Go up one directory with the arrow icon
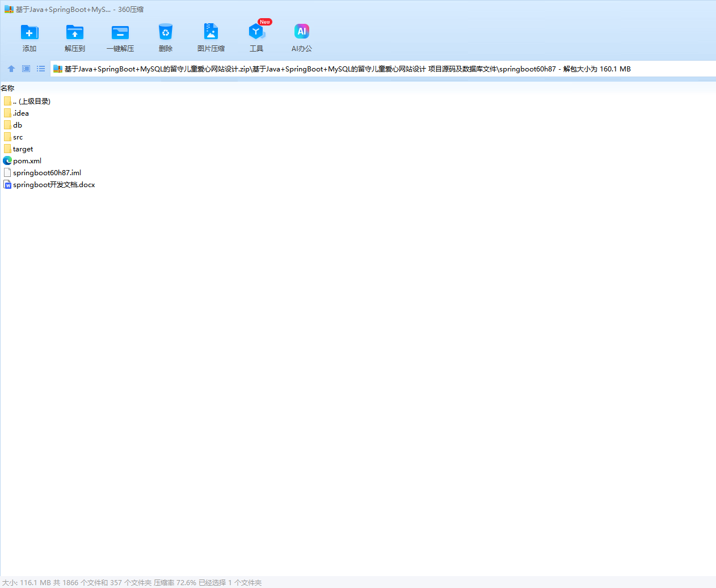 pos(11,69)
